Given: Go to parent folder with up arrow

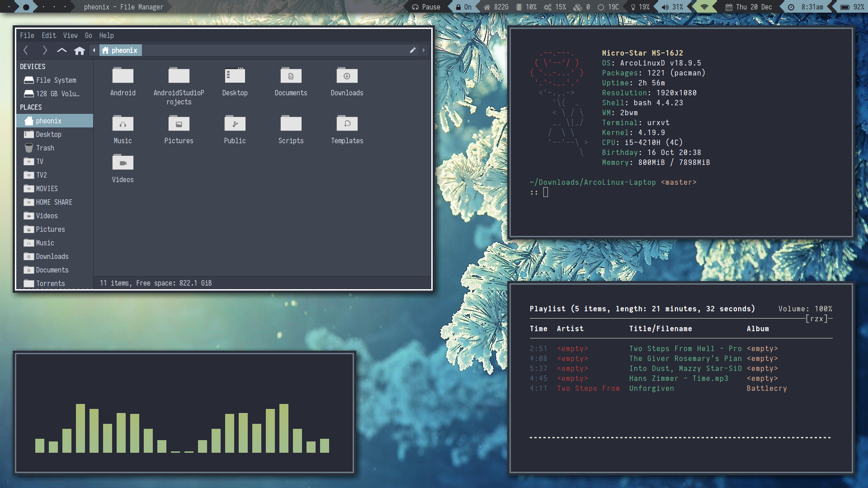Looking at the screenshot, I should (62, 51).
